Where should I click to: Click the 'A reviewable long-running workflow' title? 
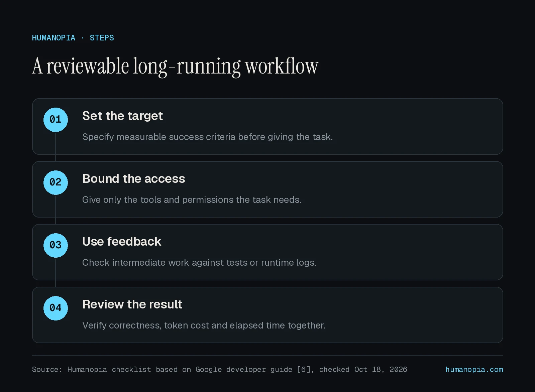tap(175, 66)
